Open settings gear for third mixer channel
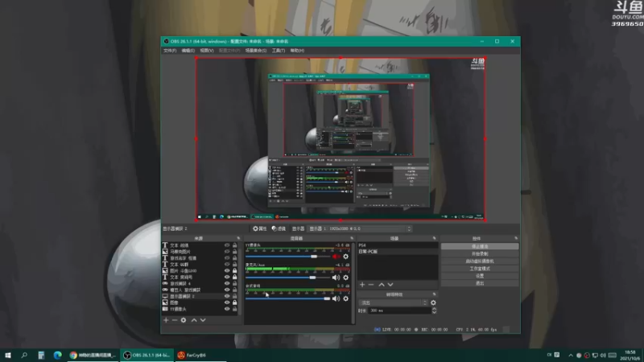Viewport: 644px width, 362px height. (346, 298)
